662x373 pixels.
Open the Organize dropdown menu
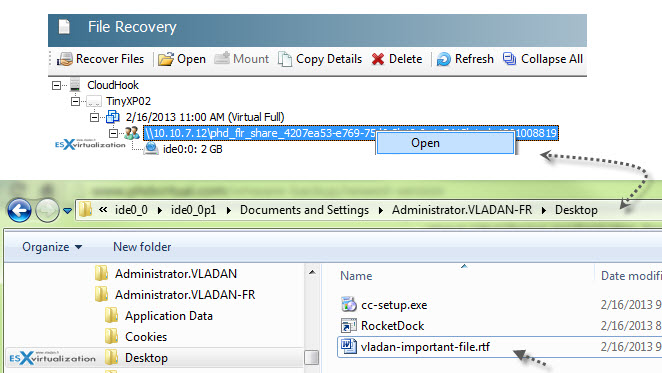coord(52,247)
